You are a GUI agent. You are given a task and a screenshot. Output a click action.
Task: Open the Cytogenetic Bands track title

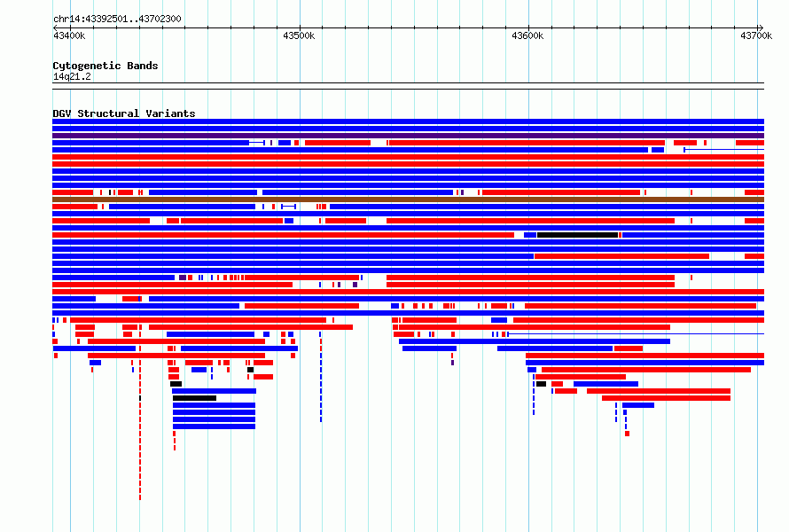(x=105, y=66)
